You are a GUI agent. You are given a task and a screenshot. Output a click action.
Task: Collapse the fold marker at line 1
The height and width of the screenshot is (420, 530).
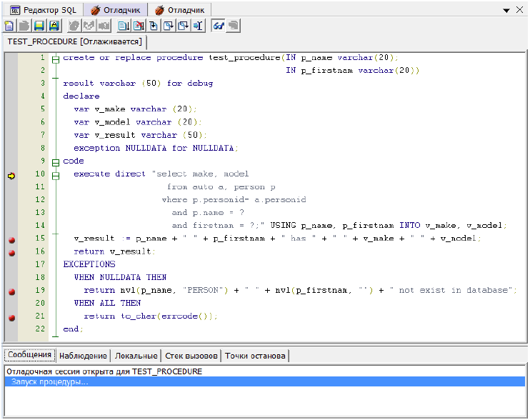(55, 58)
